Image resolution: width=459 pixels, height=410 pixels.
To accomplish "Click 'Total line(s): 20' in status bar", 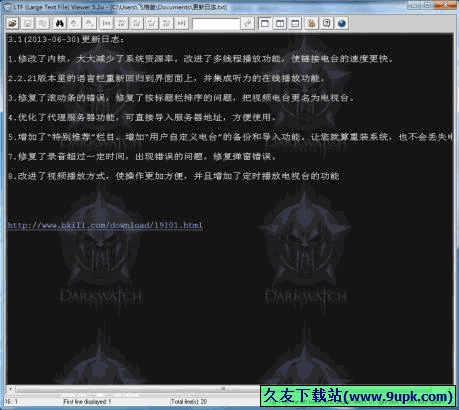I will tap(189, 402).
